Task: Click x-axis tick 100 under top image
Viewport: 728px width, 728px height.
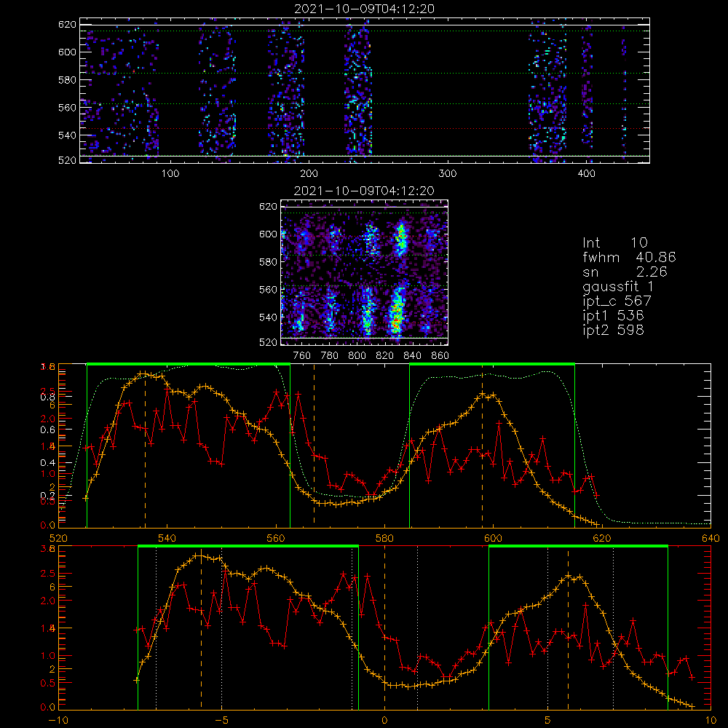Action: click(x=170, y=174)
